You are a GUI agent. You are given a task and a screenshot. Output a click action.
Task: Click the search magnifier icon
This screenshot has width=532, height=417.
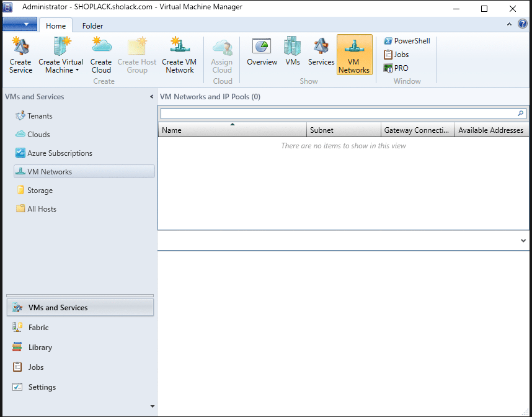[521, 114]
